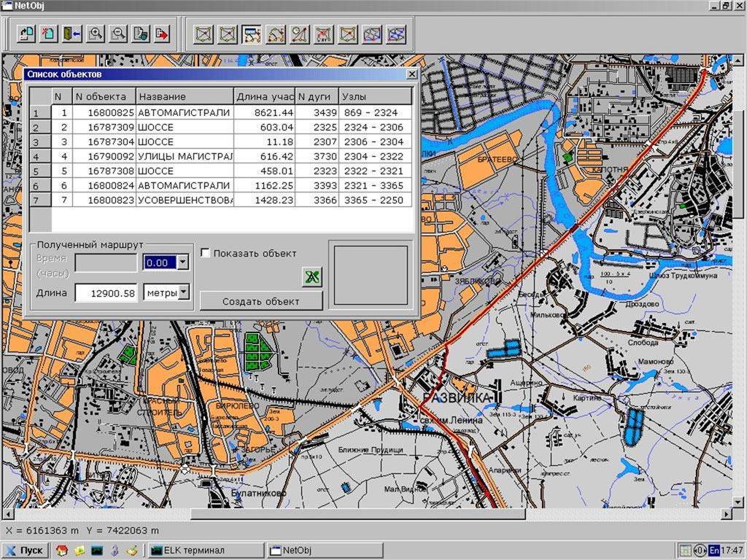Click the Создать объект button
The width and height of the screenshot is (747, 560).
click(261, 301)
